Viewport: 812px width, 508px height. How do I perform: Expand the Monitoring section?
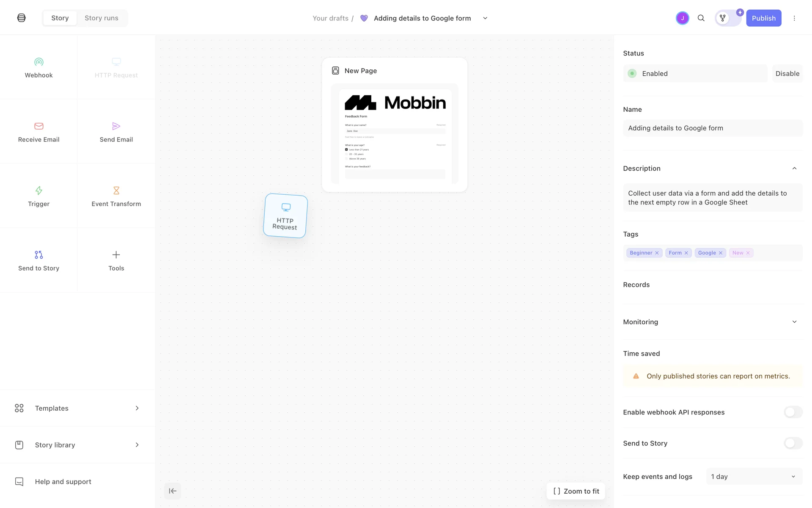coord(794,322)
